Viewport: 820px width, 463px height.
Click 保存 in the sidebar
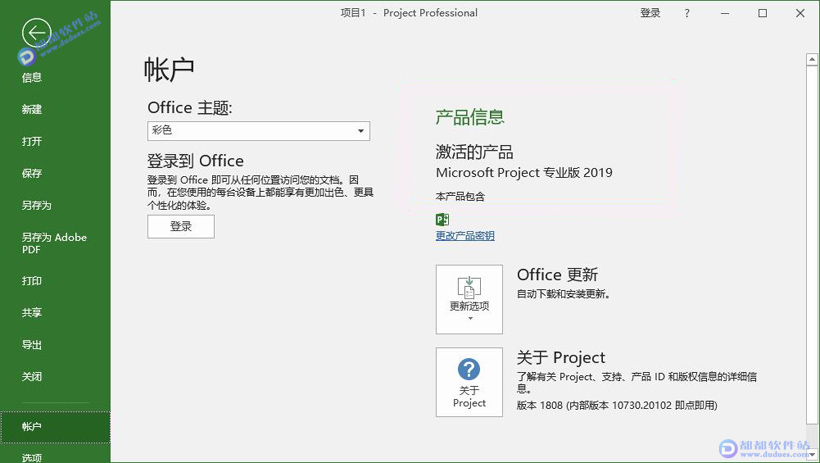(32, 173)
